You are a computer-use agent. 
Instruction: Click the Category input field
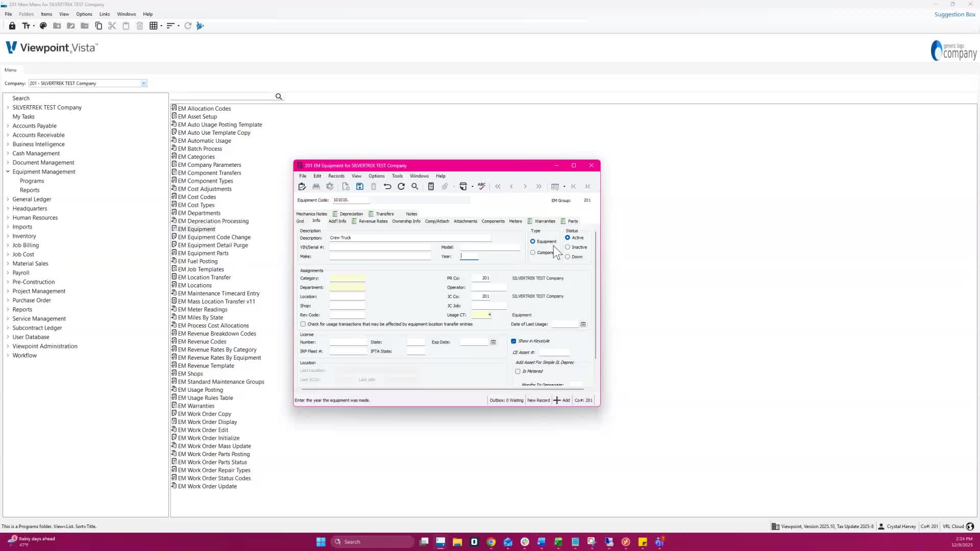click(x=347, y=279)
